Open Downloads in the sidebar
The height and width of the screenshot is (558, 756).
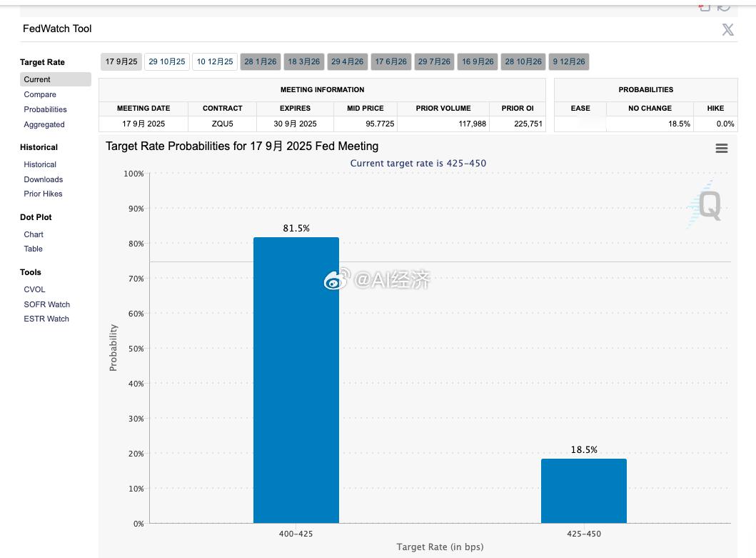point(44,179)
